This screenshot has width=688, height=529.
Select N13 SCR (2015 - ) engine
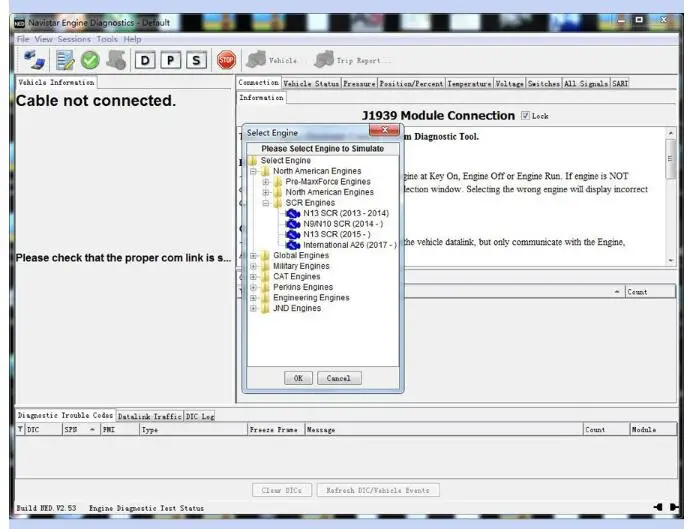pyautogui.click(x=328, y=234)
